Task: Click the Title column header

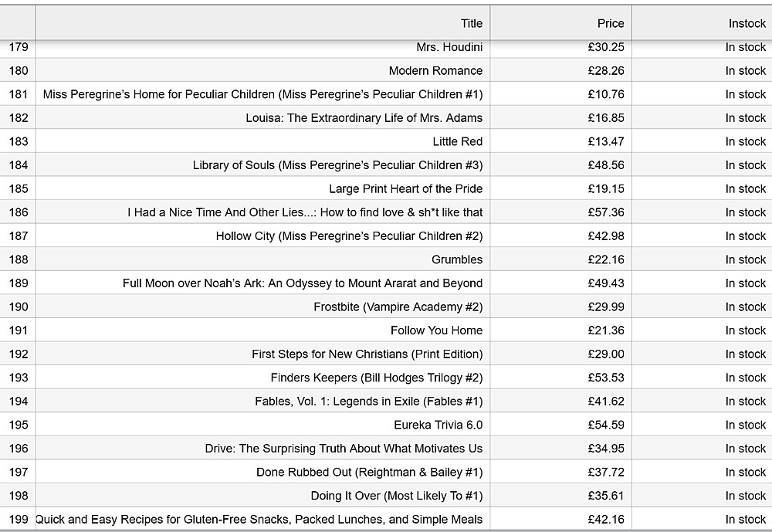Action: (471, 23)
